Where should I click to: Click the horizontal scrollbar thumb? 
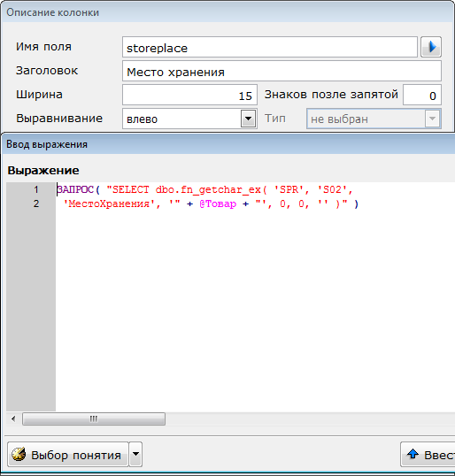click(x=94, y=418)
